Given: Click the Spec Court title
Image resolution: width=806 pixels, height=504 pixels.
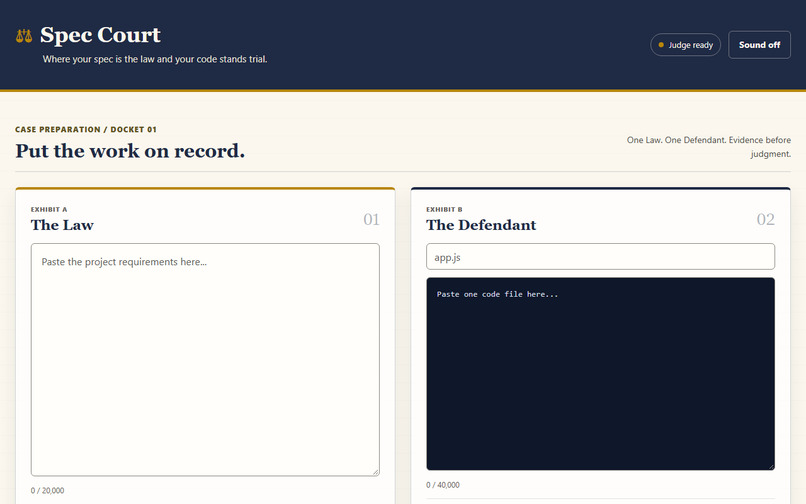Looking at the screenshot, I should pyautogui.click(x=100, y=35).
